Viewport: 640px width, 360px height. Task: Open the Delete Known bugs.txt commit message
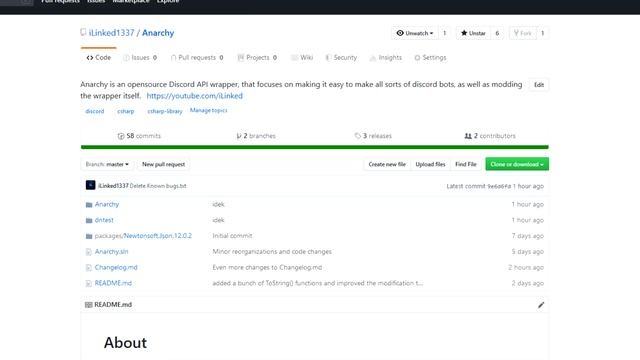(x=158, y=186)
